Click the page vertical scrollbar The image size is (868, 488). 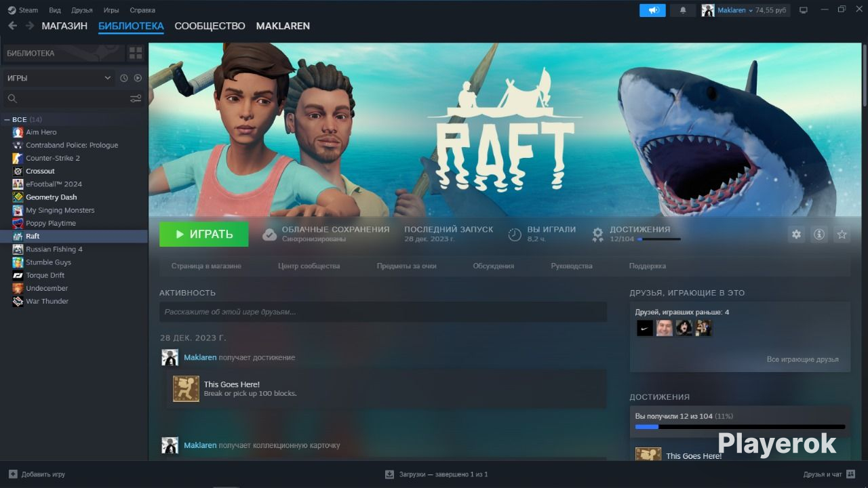[865, 75]
